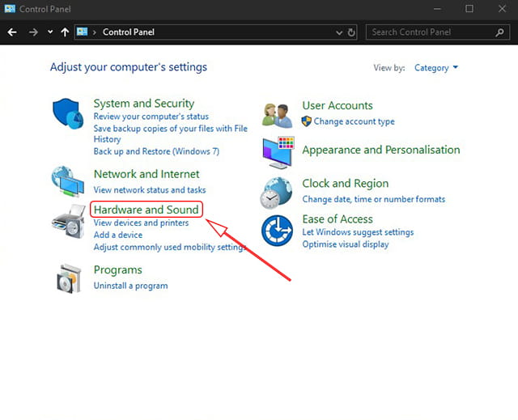Click the search magnifier icon
Screen dimensions: 518x420
pyautogui.click(x=500, y=32)
